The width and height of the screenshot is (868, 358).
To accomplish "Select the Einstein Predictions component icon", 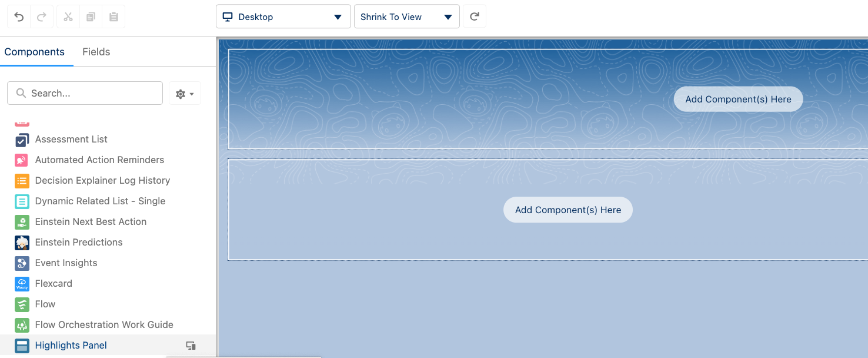I will coord(22,243).
